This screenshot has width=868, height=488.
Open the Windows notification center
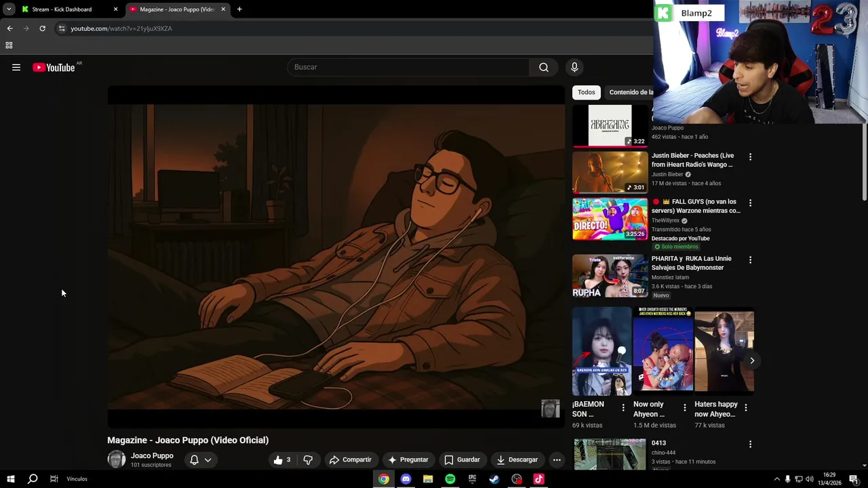pyautogui.click(x=854, y=479)
